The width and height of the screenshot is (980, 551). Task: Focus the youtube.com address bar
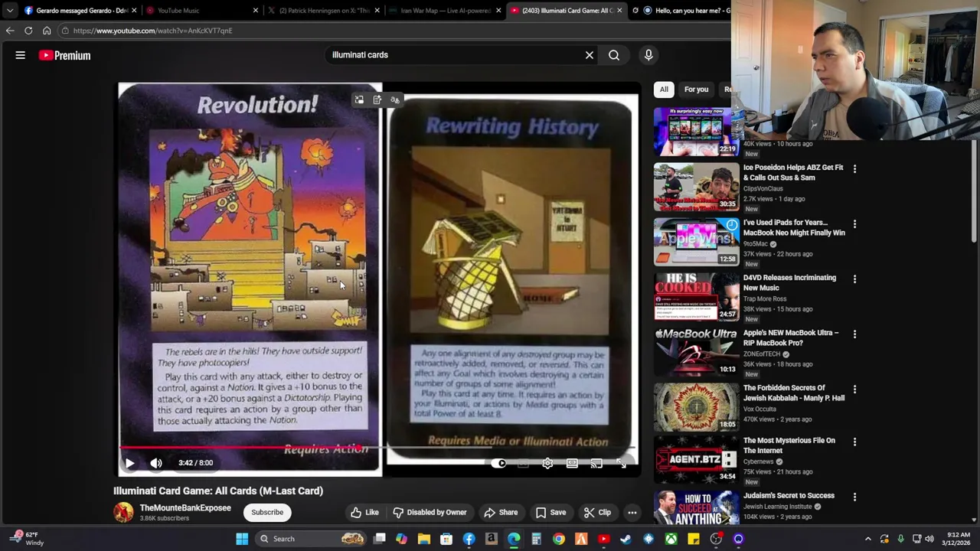[x=394, y=31]
